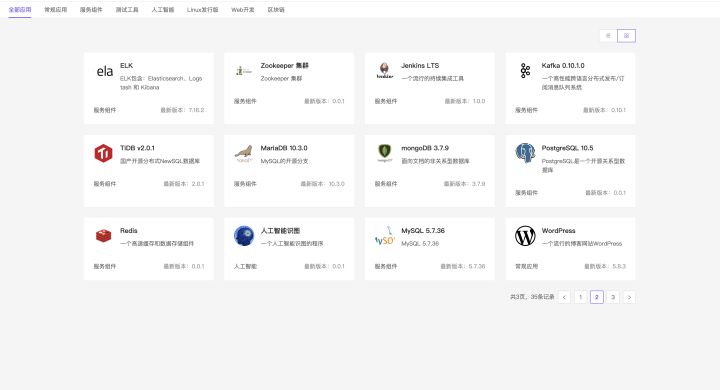Open the TiDB v2.0.1 title
This screenshot has width=720, height=390.
coord(137,148)
